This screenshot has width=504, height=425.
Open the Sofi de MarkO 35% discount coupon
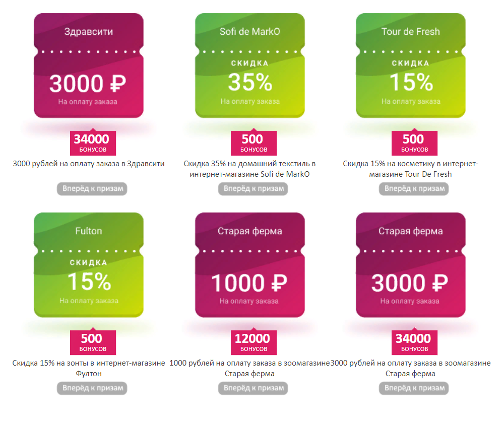click(250, 65)
